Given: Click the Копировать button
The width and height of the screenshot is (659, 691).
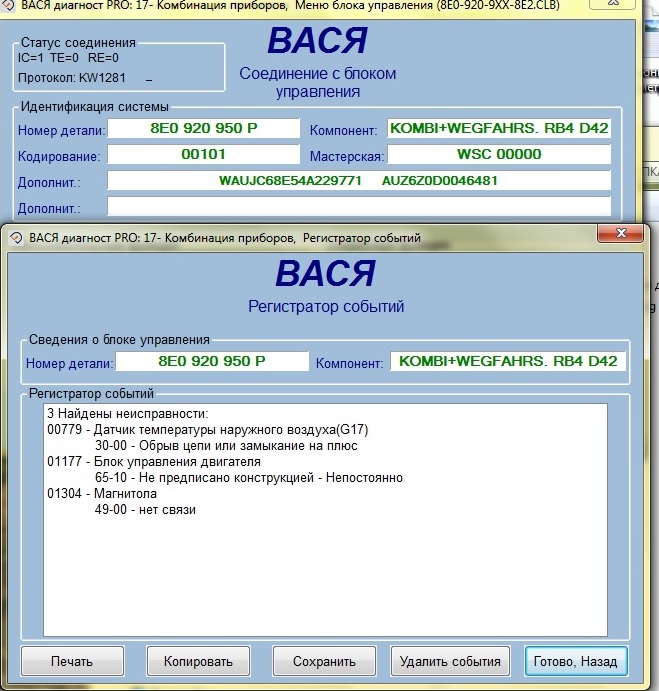Looking at the screenshot, I should (x=198, y=661).
